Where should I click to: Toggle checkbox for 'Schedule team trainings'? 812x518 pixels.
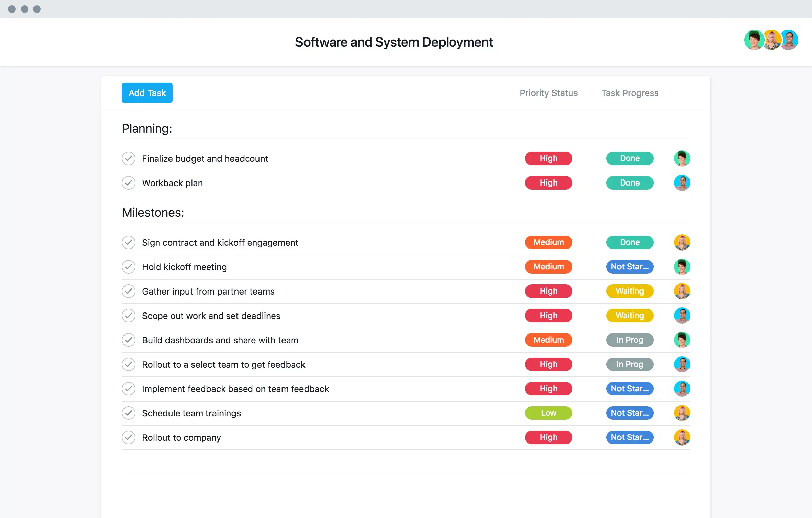click(x=129, y=413)
